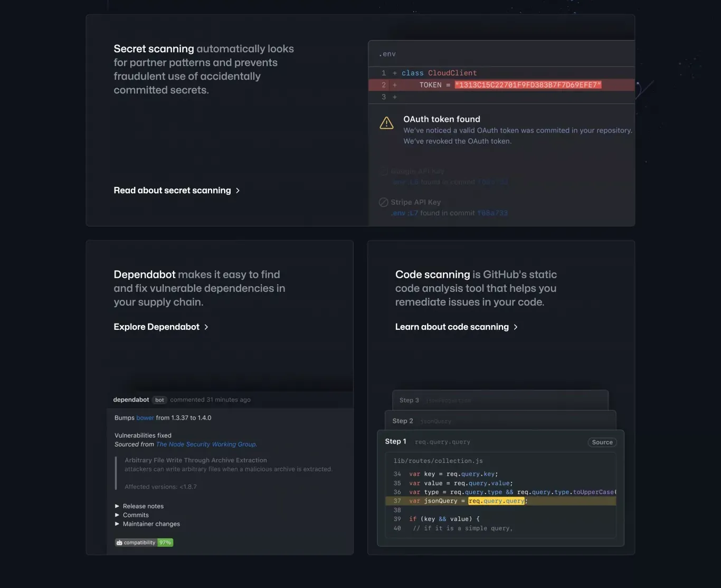Click 'We've revoked the OAuth token.' text
The height and width of the screenshot is (588, 721).
pyautogui.click(x=458, y=141)
